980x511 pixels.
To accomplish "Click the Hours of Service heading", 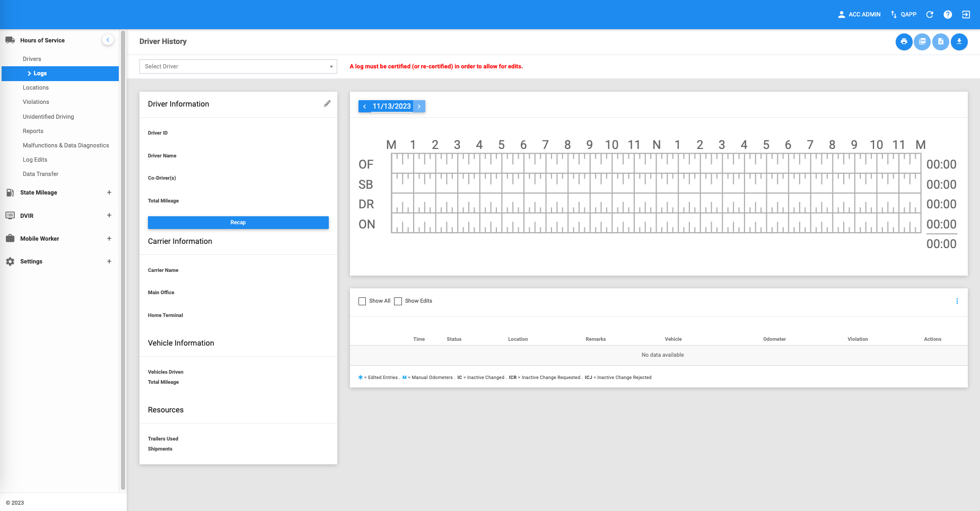I will [42, 40].
